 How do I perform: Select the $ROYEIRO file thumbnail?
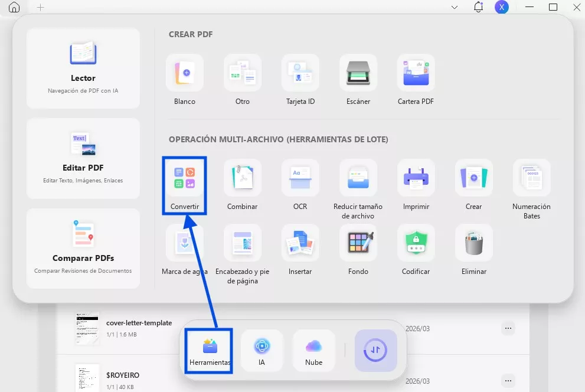(x=87, y=378)
